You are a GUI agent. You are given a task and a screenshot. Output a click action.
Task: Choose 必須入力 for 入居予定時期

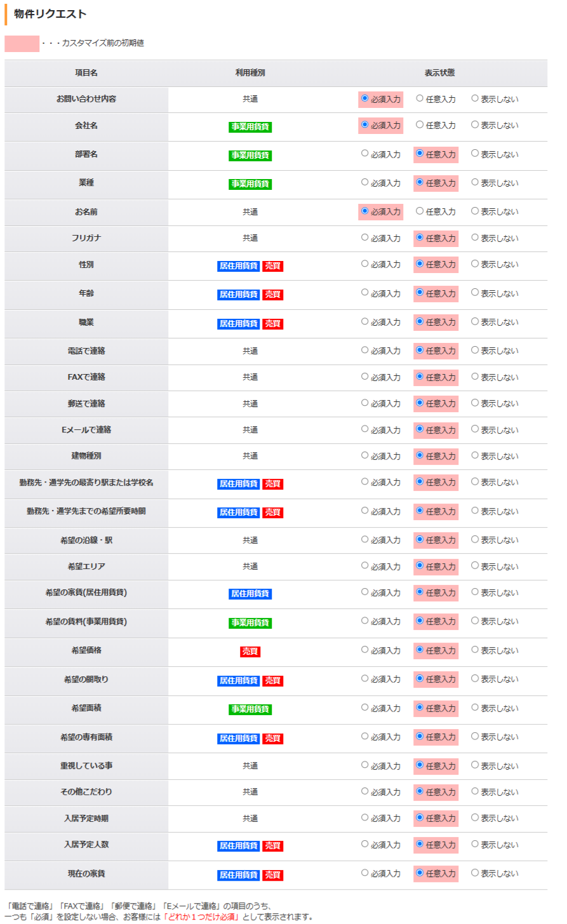[364, 817]
